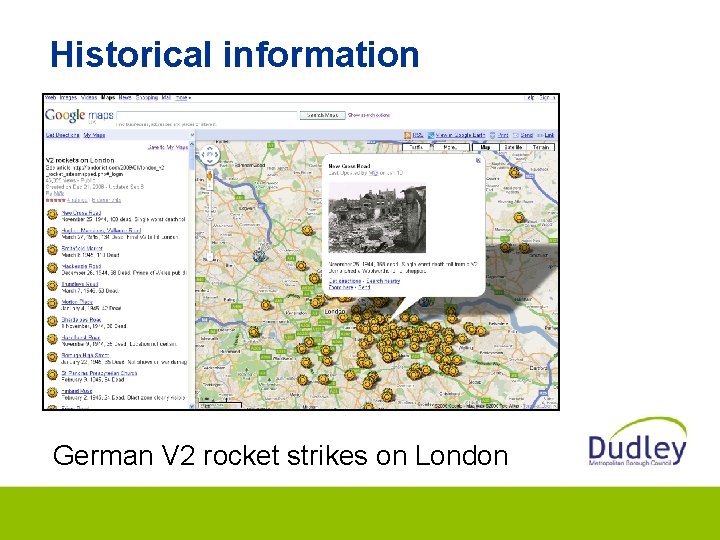Open the My Maps link
Image resolution: width=720 pixels, height=540 pixels.
click(x=95, y=135)
